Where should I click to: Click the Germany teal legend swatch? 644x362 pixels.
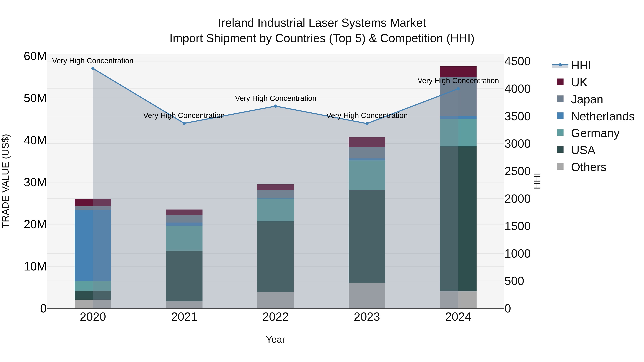click(x=560, y=133)
